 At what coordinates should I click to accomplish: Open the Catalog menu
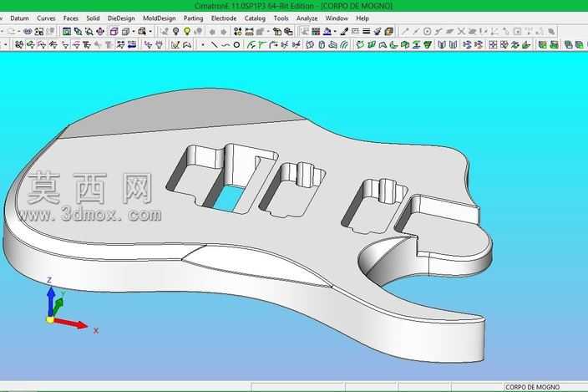pyautogui.click(x=255, y=18)
